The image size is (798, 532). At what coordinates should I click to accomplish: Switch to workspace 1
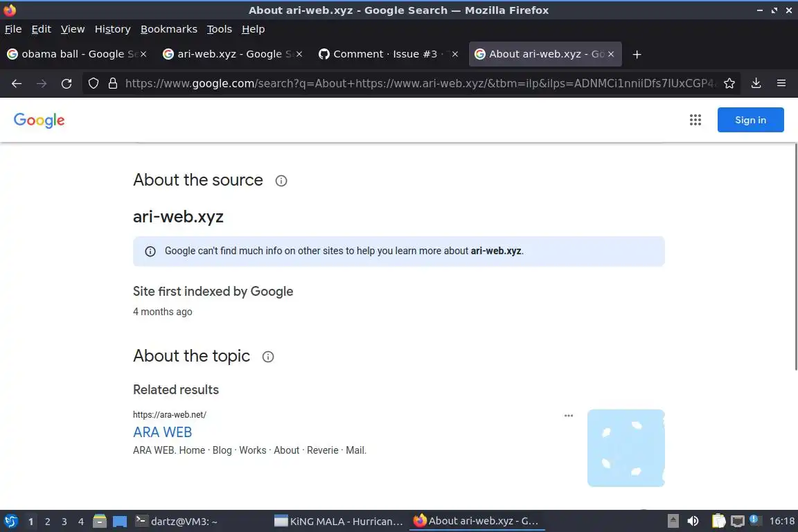30,522
